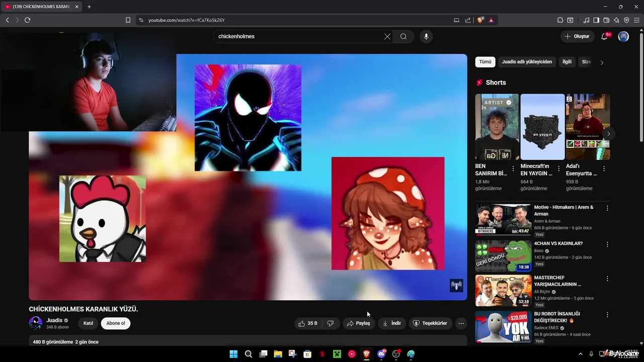Open Discord from the taskbar
The height and width of the screenshot is (362, 644).
pyautogui.click(x=381, y=354)
